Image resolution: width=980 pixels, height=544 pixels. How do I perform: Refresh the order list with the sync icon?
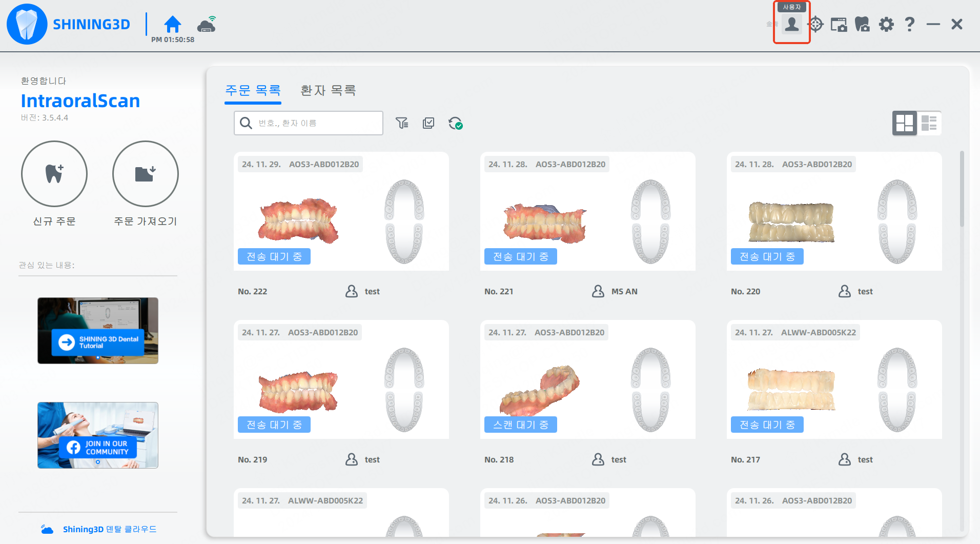click(456, 123)
